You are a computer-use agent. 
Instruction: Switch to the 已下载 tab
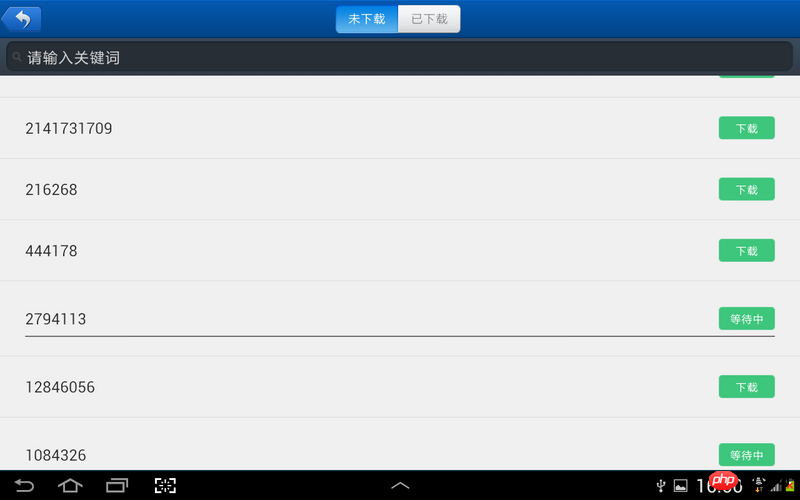pos(429,19)
